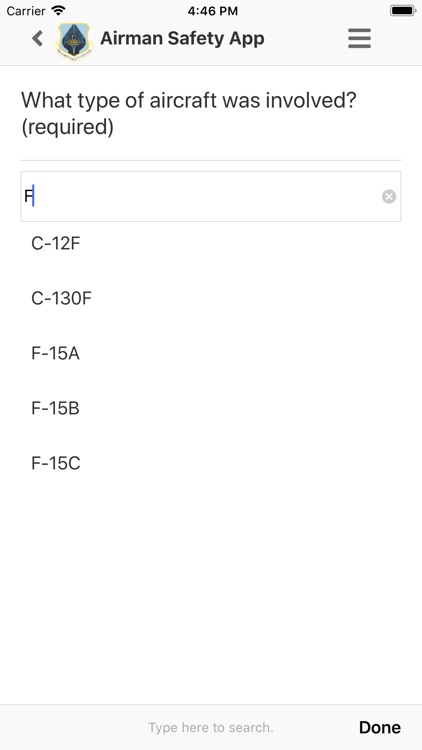Tap the 'Type here to search.' hint
The height and width of the screenshot is (750, 422).
point(211,728)
